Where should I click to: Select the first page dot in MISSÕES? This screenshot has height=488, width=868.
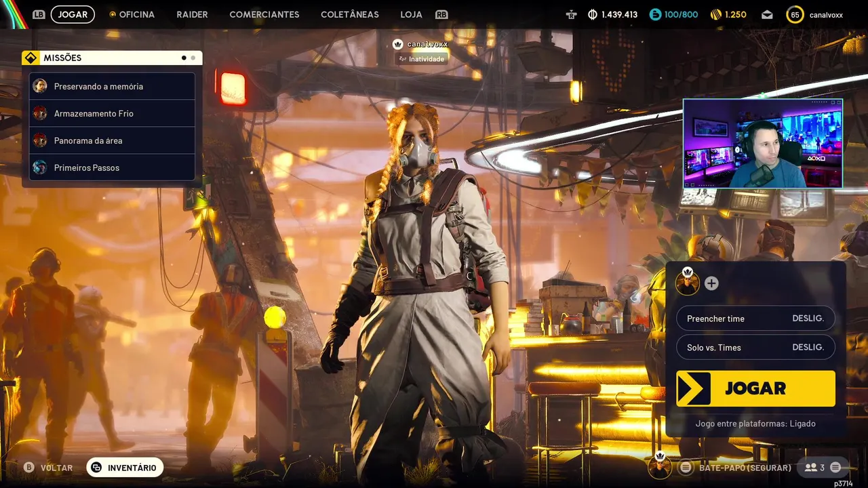click(184, 58)
